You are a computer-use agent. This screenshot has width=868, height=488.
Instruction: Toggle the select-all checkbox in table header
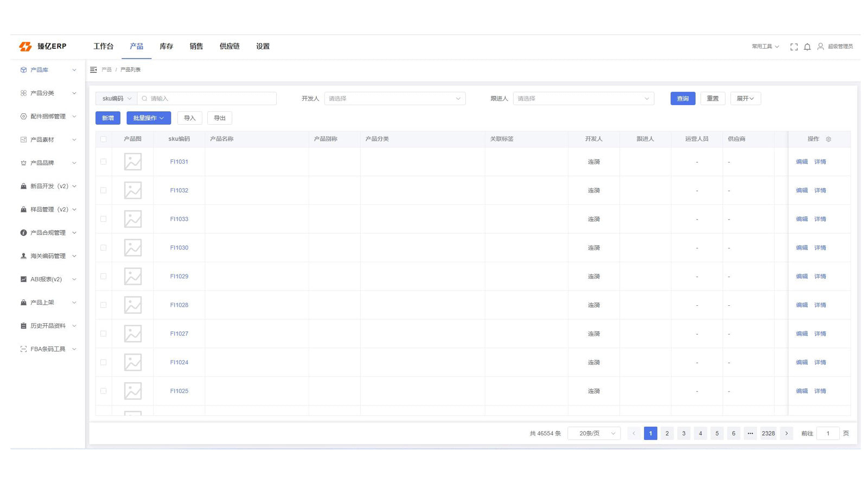[x=104, y=139]
